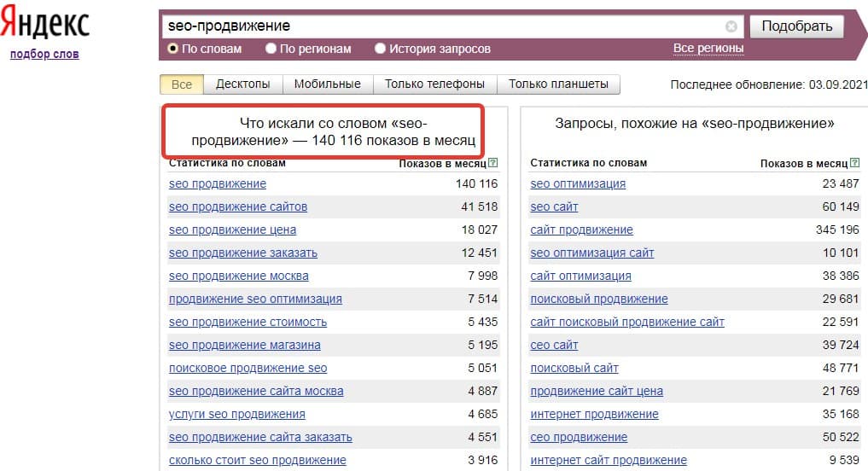Open the поисковый продвижение link
This screenshot has width=868, height=471.
(x=599, y=299)
